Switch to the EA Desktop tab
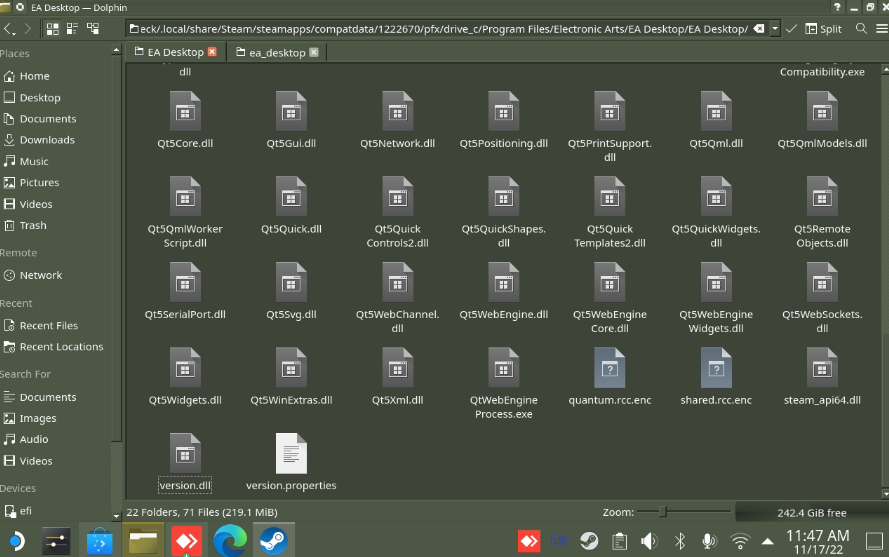Image resolution: width=889 pixels, height=557 pixels. pyautogui.click(x=175, y=52)
